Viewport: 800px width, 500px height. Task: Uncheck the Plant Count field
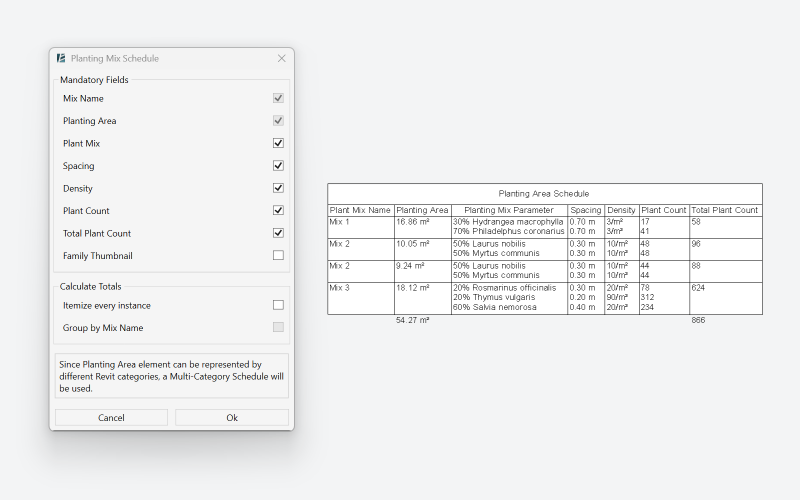(x=278, y=211)
